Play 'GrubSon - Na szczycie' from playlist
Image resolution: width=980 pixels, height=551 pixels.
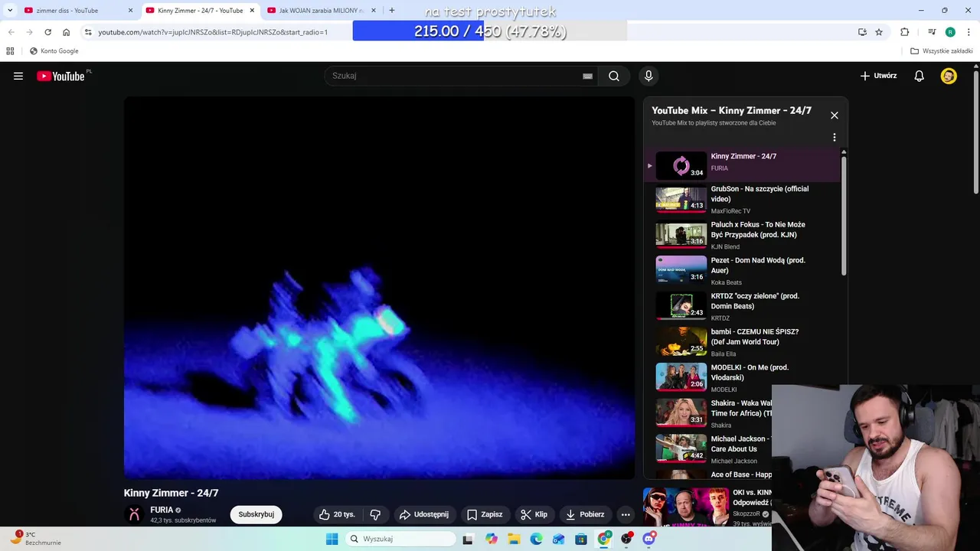point(743,199)
